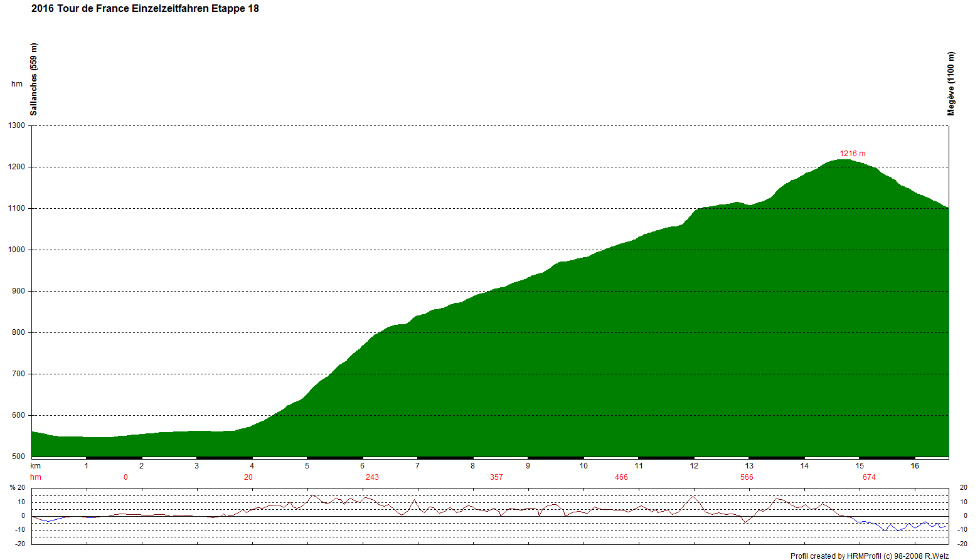
Task: Click the 600 elevation axis label
Action: tap(19, 415)
